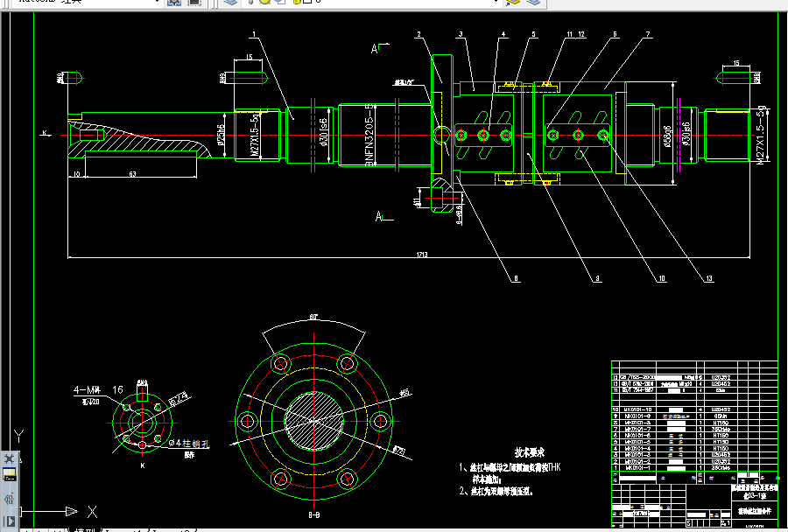
Task: Select callout number 3 leader label
Action: point(461,35)
